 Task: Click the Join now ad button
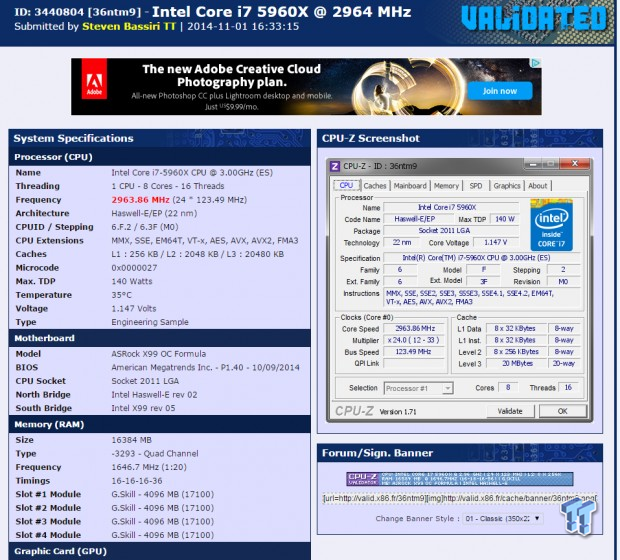(x=500, y=91)
